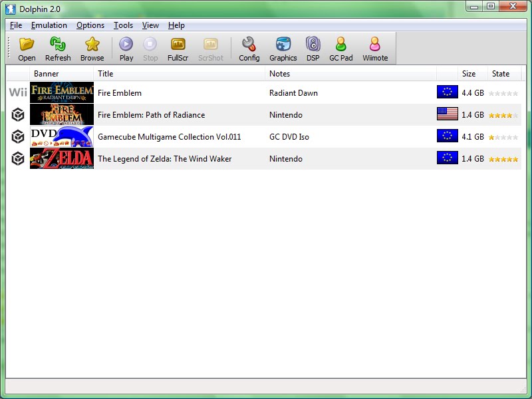Select 'The Legend of Zelda: The Wind Waker'

click(164, 159)
